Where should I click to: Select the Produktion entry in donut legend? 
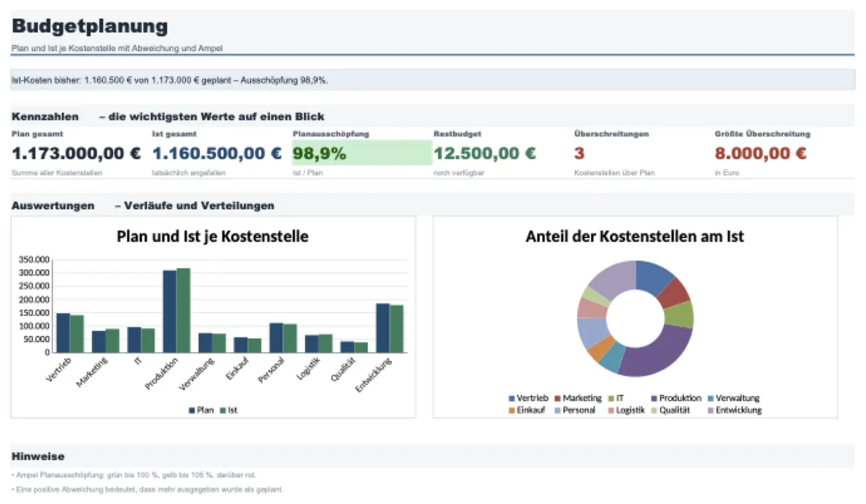tap(675, 398)
